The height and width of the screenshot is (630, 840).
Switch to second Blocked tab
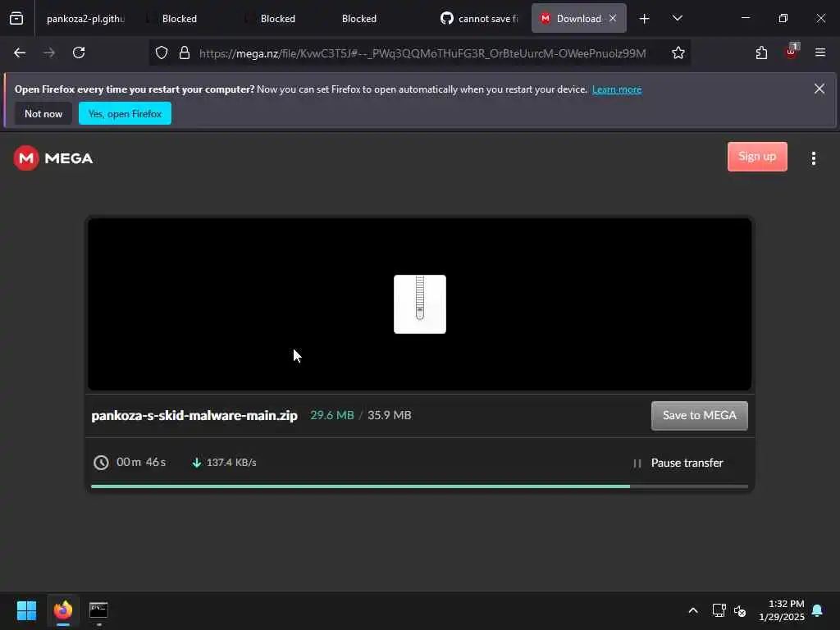tap(277, 19)
